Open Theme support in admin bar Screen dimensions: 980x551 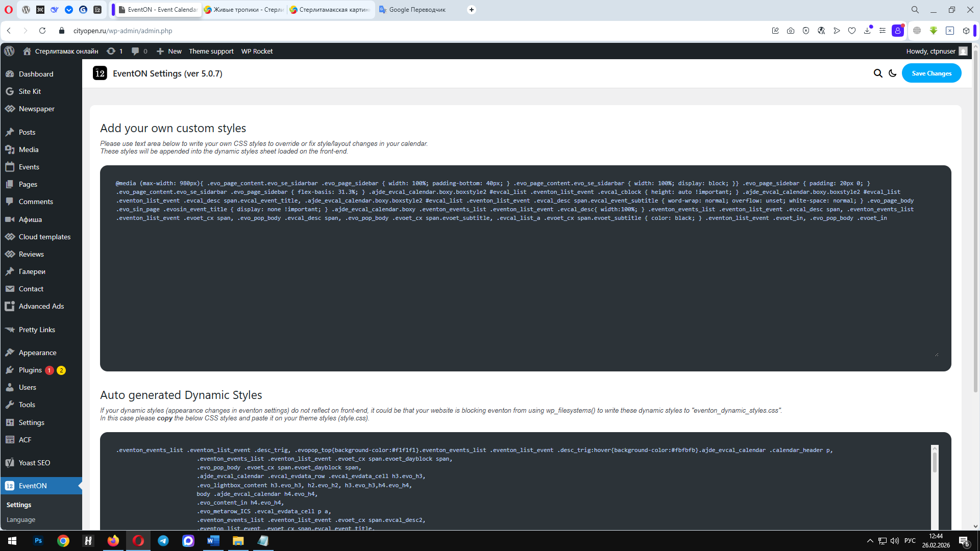coord(211,51)
